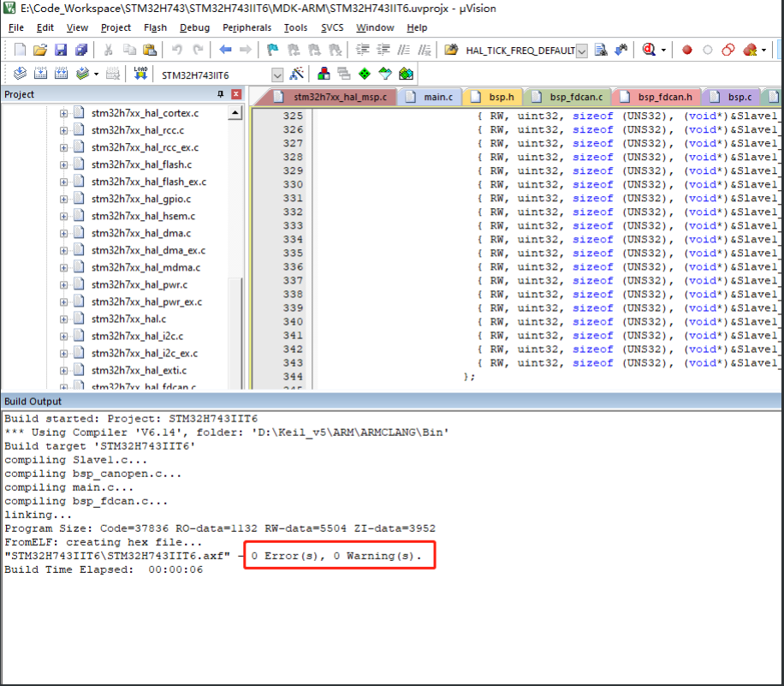784x686 pixels.
Task: Open Find in Files icon
Action: point(451,50)
